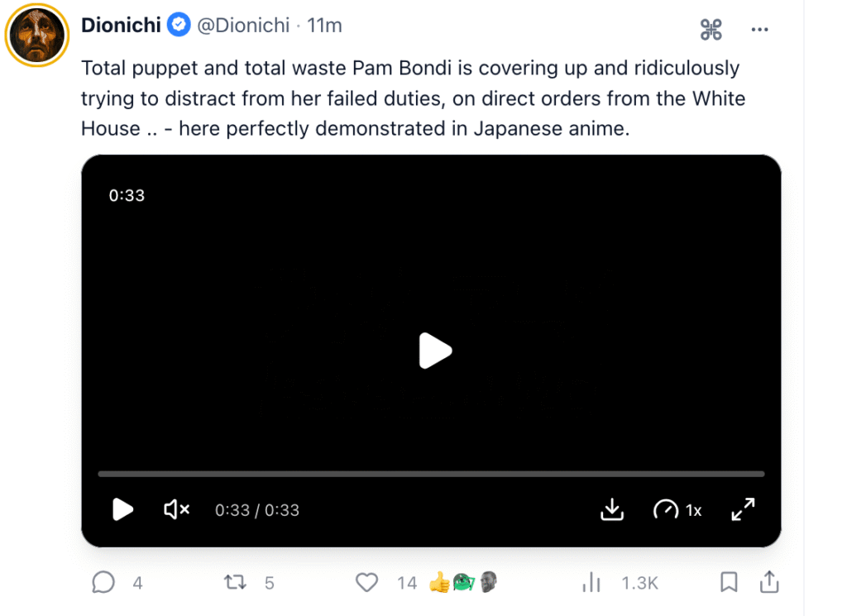Like the post with heart icon
The width and height of the screenshot is (847, 616).
(x=366, y=583)
